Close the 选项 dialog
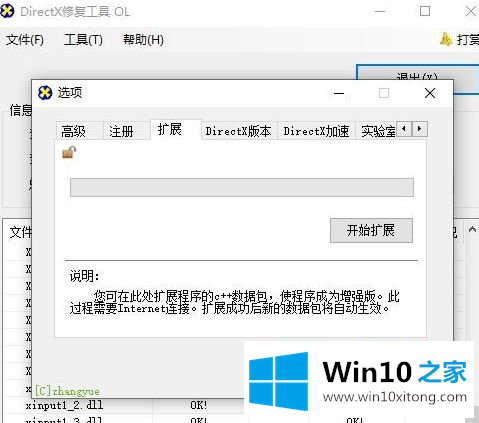Screen dimensions: 479x423 pos(430,93)
